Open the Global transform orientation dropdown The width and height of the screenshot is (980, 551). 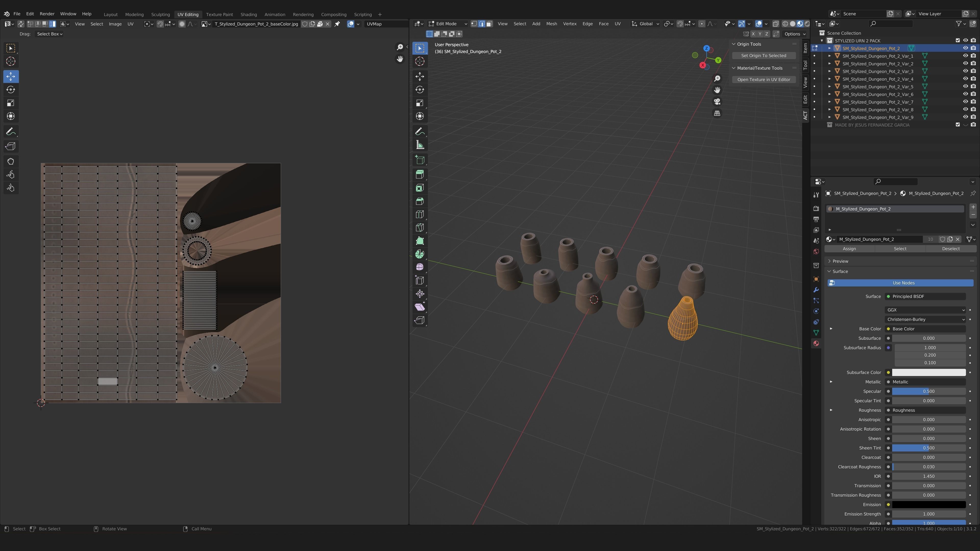click(x=645, y=23)
